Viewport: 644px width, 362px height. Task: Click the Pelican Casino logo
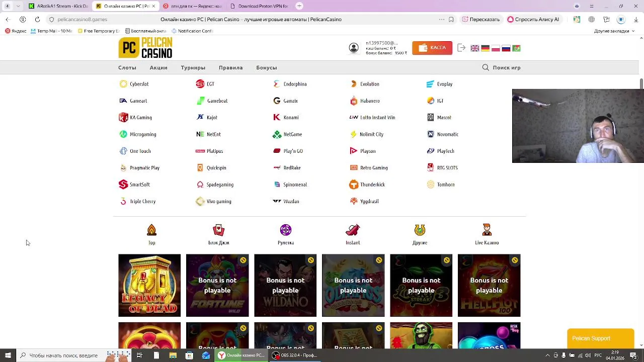(145, 48)
